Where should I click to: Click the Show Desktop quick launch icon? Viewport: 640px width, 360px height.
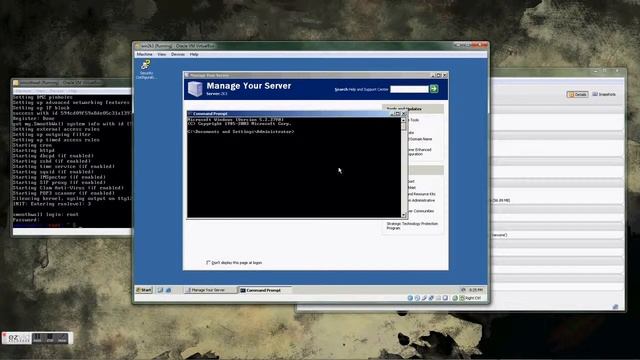click(160, 290)
